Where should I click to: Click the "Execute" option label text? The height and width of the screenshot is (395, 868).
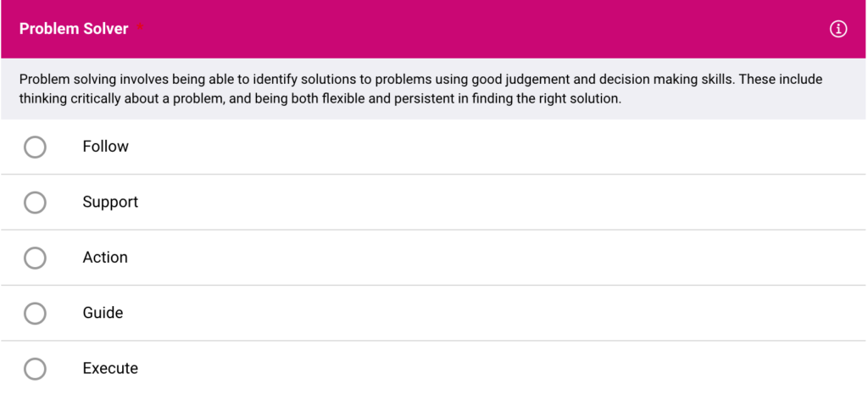(x=110, y=369)
